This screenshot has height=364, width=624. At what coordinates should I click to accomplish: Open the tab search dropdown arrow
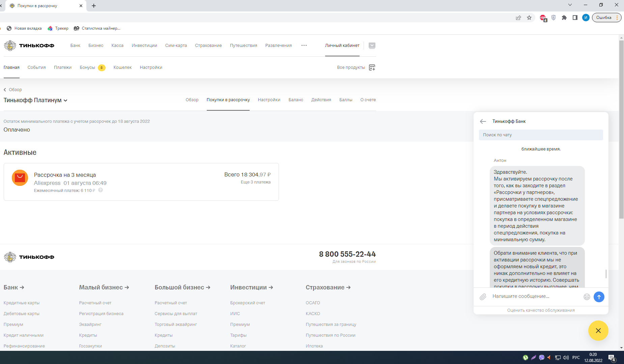coord(570,5)
